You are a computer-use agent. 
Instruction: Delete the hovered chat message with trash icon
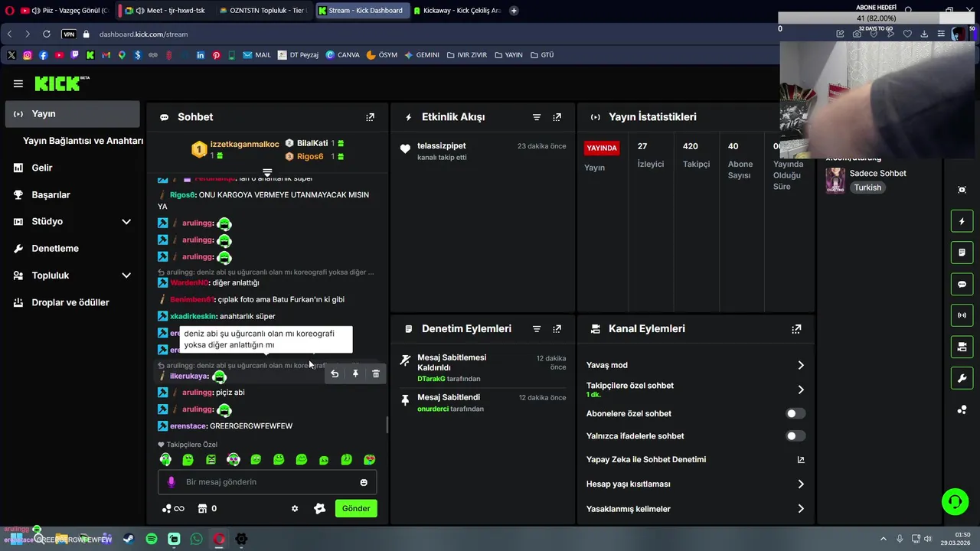click(376, 373)
